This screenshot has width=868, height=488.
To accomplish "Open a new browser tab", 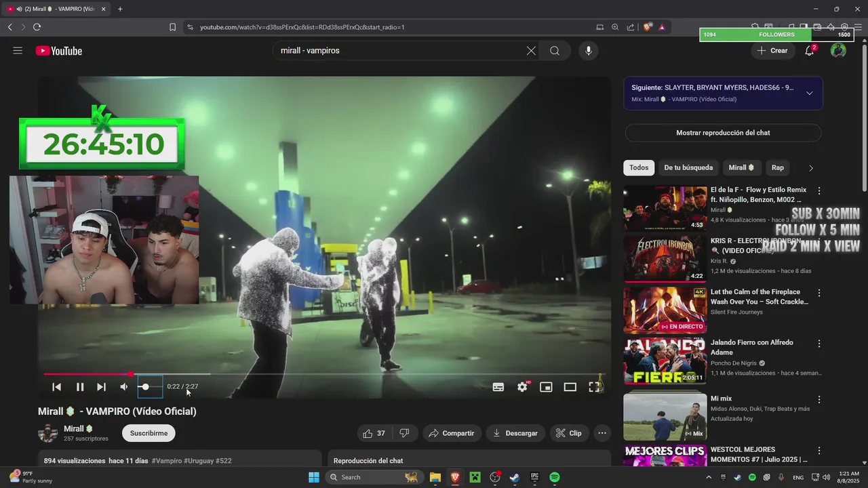I will tap(120, 9).
